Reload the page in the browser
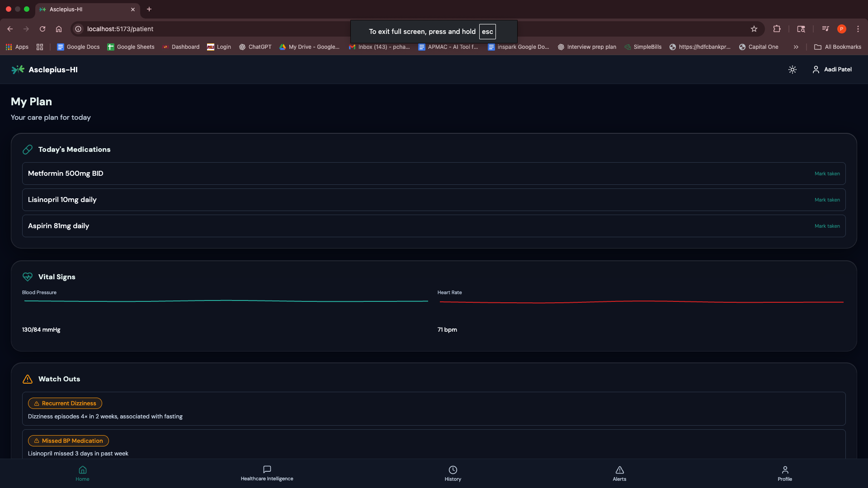This screenshot has width=868, height=488. [42, 29]
